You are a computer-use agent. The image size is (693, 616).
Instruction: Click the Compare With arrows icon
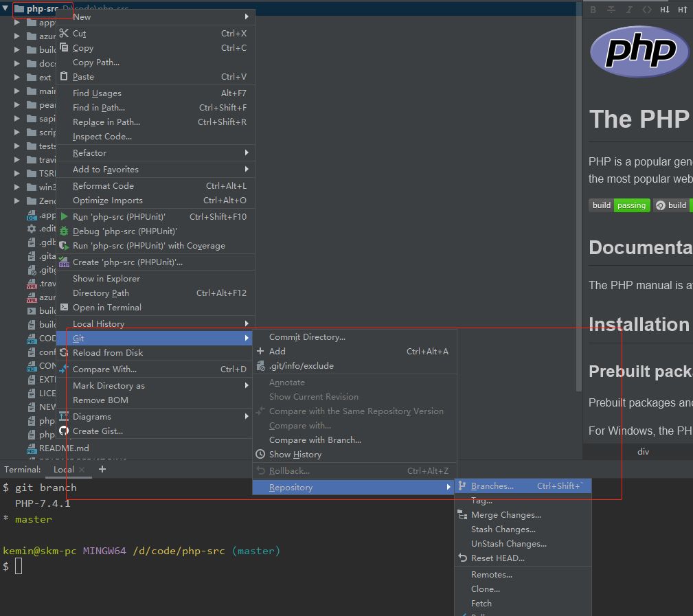pyautogui.click(x=64, y=369)
